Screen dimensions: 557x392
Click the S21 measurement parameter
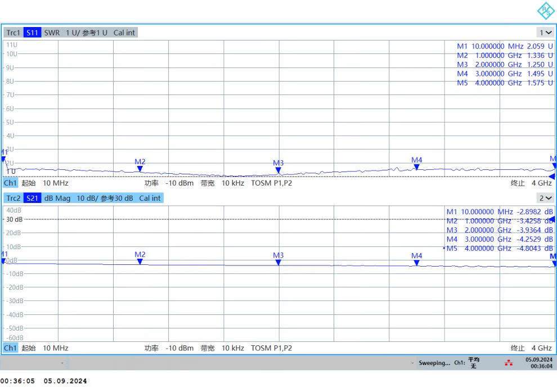tap(33, 198)
